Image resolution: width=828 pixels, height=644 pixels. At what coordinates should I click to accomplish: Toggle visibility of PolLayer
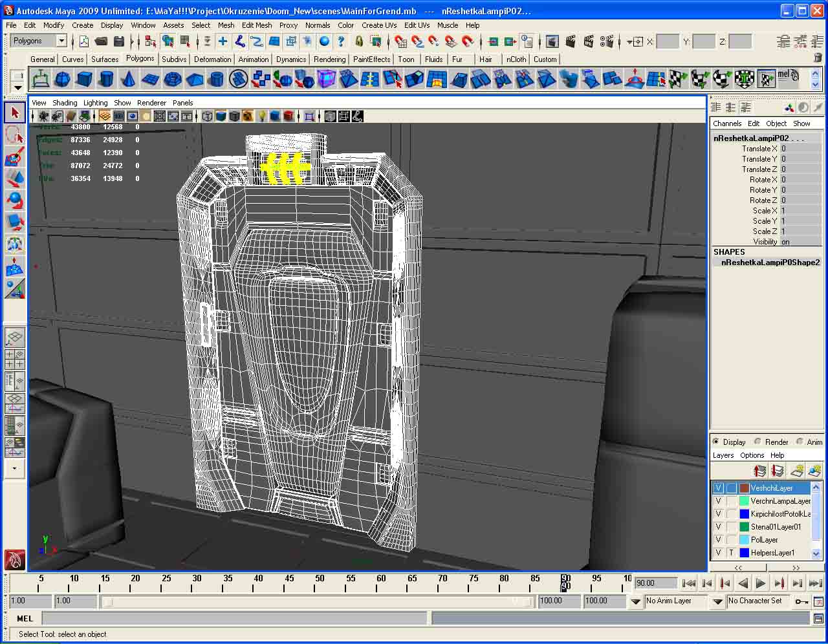718,539
